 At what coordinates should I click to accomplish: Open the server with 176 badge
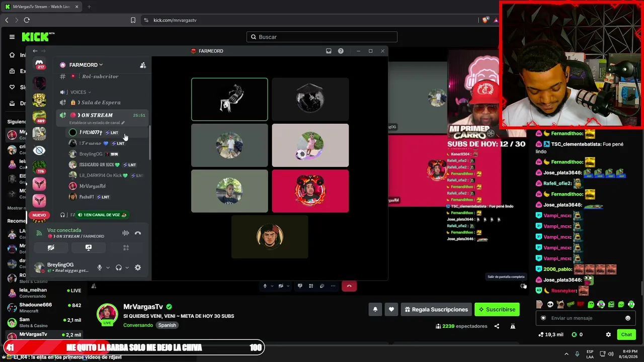(x=39, y=166)
